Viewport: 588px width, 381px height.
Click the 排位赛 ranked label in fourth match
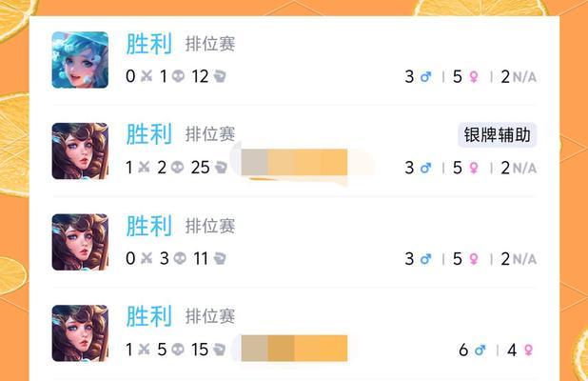coord(210,317)
